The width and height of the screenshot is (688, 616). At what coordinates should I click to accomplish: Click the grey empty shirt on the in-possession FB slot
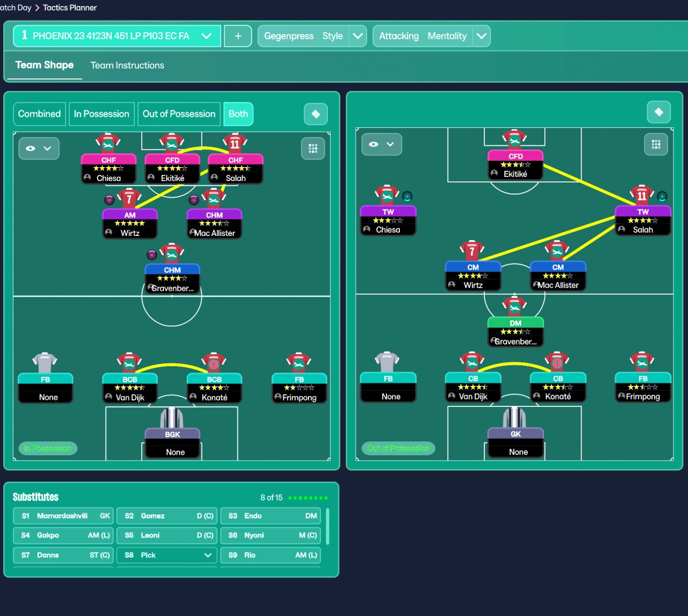coord(45,362)
